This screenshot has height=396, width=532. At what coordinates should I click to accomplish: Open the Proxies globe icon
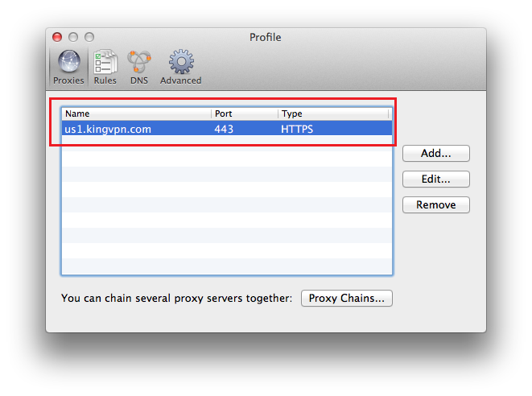[x=69, y=61]
